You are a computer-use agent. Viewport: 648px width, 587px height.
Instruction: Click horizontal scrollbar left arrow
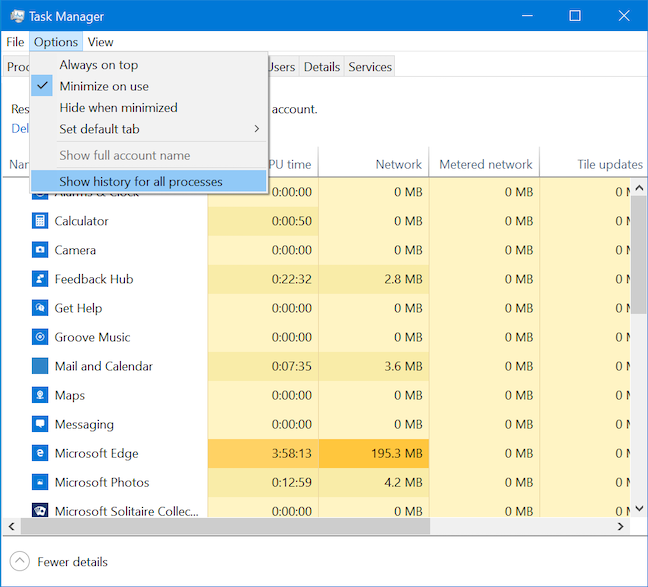coord(12,526)
